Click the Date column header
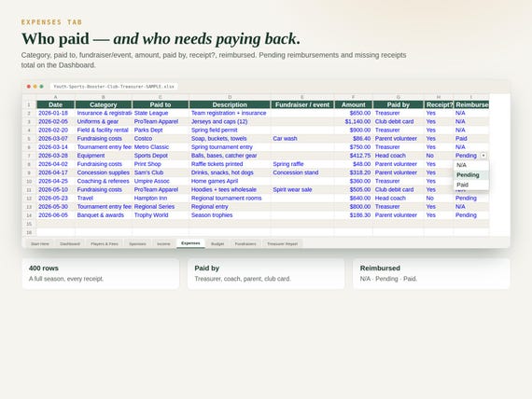The height and width of the screenshot is (399, 532). pyautogui.click(x=56, y=104)
